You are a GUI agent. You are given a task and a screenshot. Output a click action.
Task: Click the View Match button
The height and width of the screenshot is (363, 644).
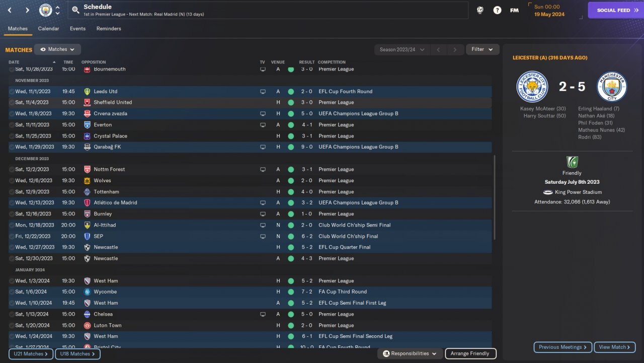click(x=615, y=347)
